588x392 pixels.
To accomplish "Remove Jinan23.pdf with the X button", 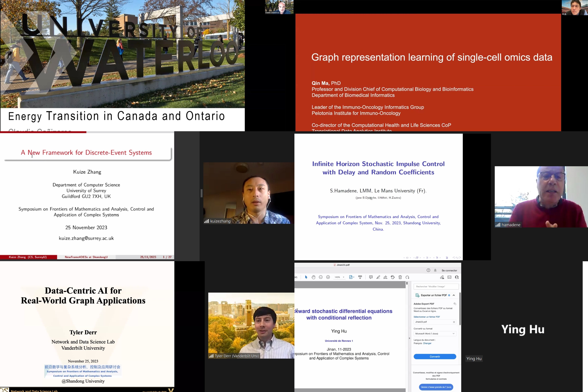I will (454, 322).
